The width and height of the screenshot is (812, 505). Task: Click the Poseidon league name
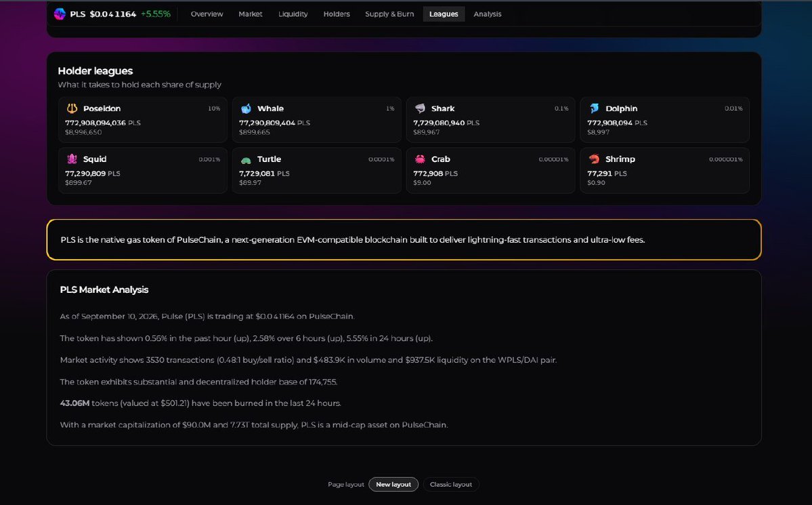[x=102, y=108]
